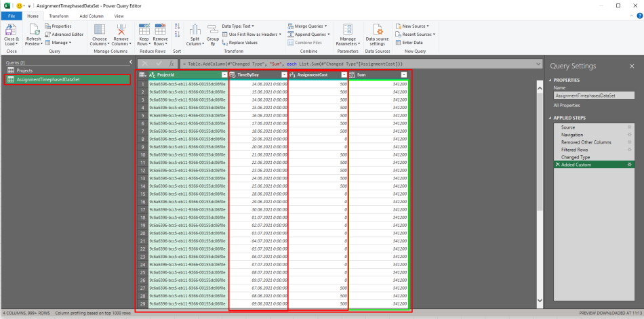
Task: Collapse the Queries pane with the chevron
Action: pos(130,62)
